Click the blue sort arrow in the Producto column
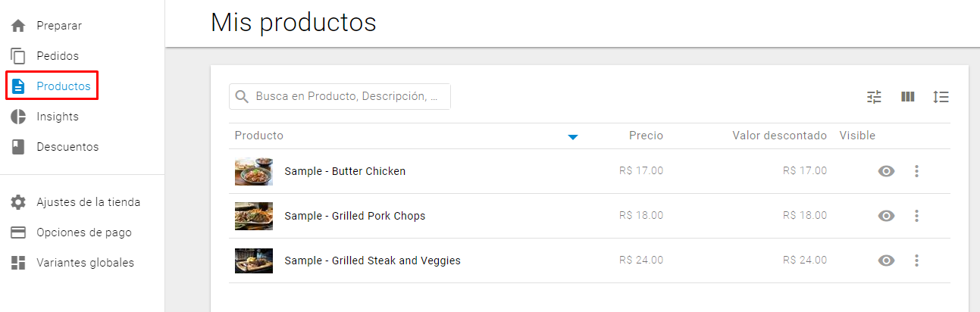The image size is (980, 312). (x=573, y=137)
